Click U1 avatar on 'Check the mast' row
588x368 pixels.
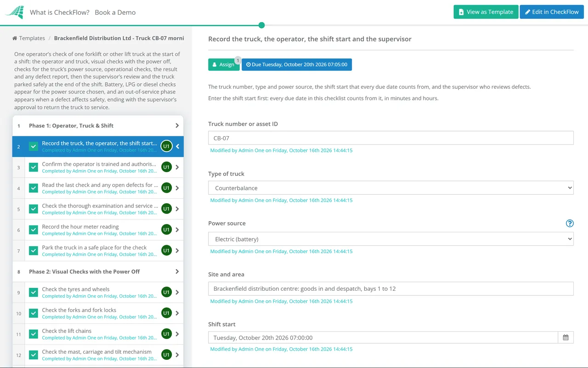(x=166, y=355)
